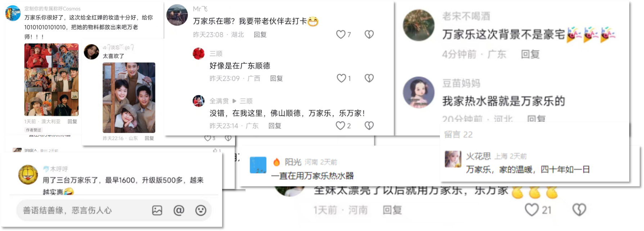Open the red collage photo thumbnail
Screen dimensions: 644x231
[x=51, y=80]
